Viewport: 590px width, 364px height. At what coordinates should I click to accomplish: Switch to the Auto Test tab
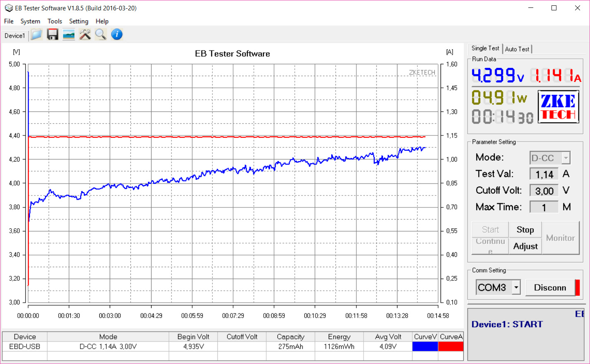(x=517, y=49)
